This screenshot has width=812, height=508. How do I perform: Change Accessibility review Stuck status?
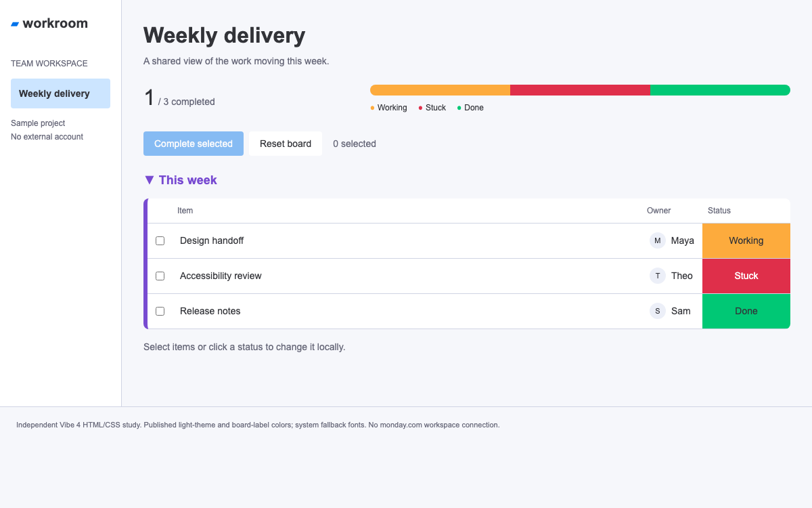746,276
